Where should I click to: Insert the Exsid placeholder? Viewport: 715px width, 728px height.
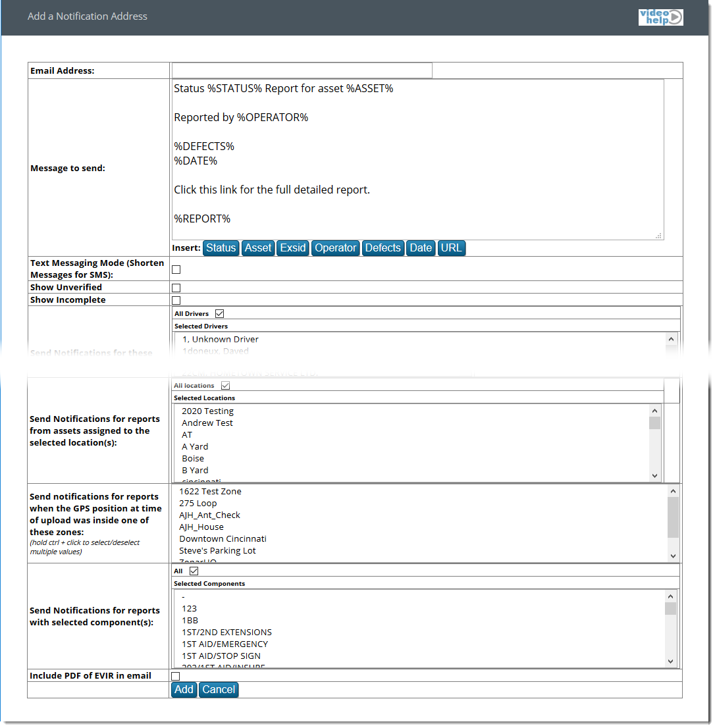point(293,248)
